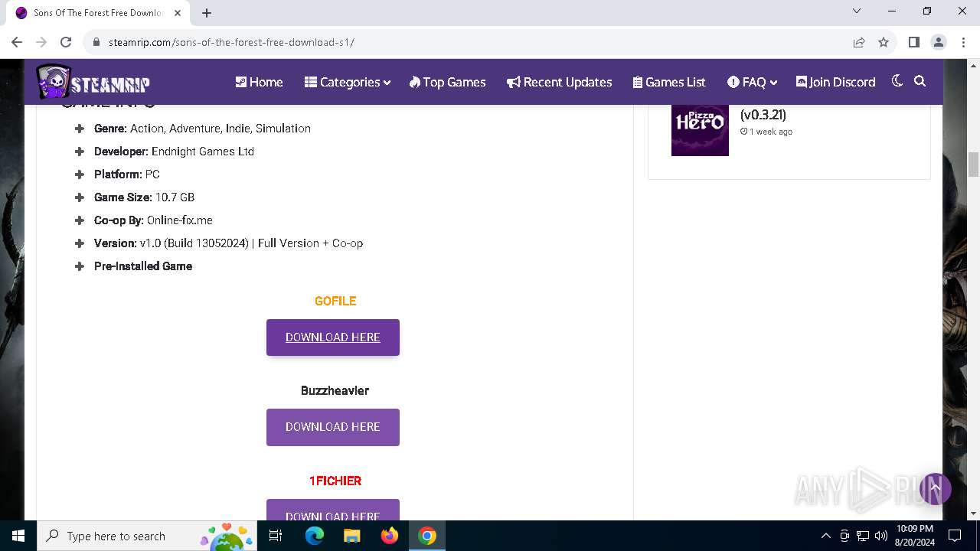
Task: Go back to previous page
Action: (x=17, y=42)
